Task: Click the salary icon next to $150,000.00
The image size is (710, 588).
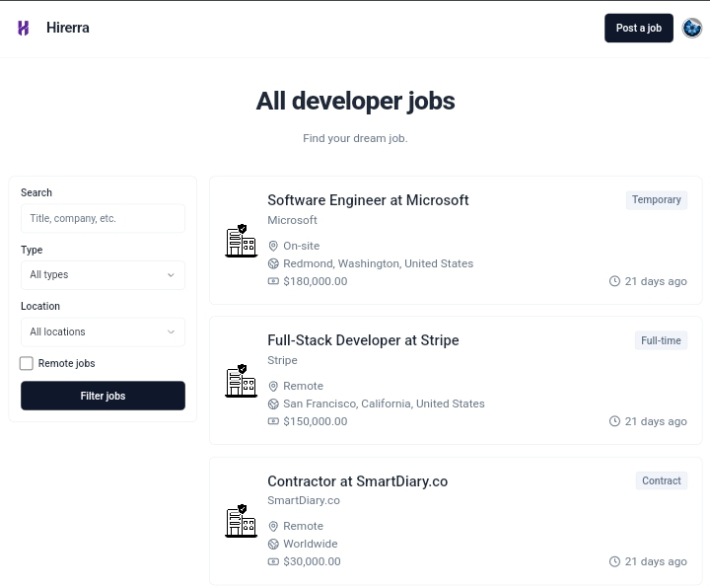Action: (274, 421)
